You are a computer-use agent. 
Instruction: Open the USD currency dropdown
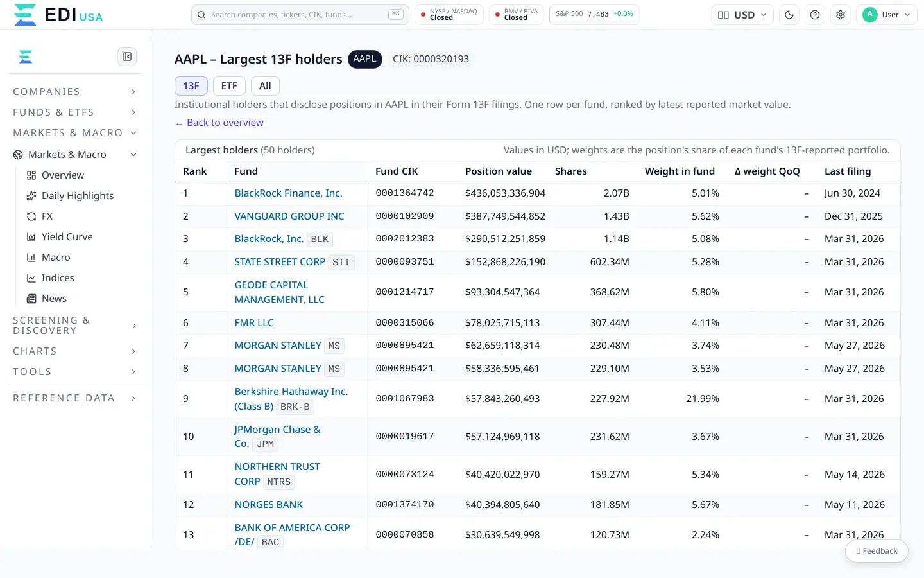click(742, 15)
